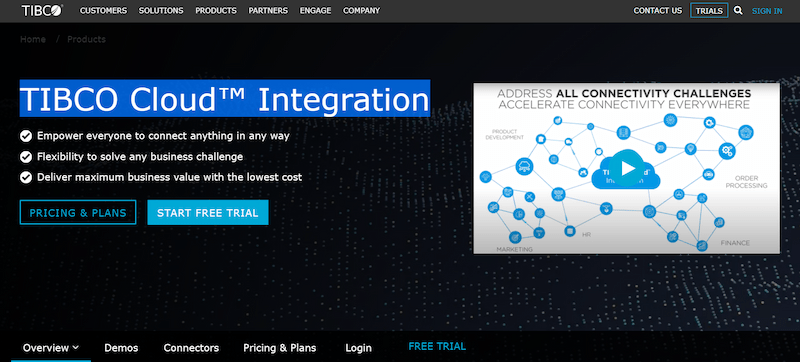
Task: Go to Home breadcrumb
Action: click(33, 39)
